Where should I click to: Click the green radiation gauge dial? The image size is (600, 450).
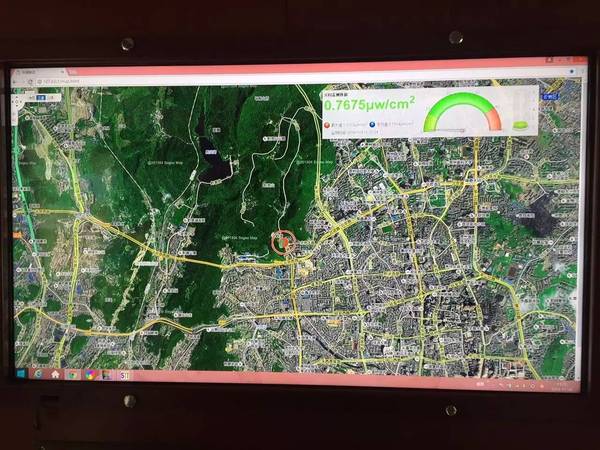tap(462, 111)
